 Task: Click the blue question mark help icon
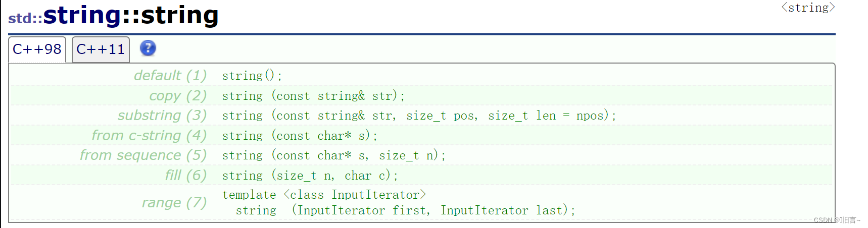[x=148, y=48]
